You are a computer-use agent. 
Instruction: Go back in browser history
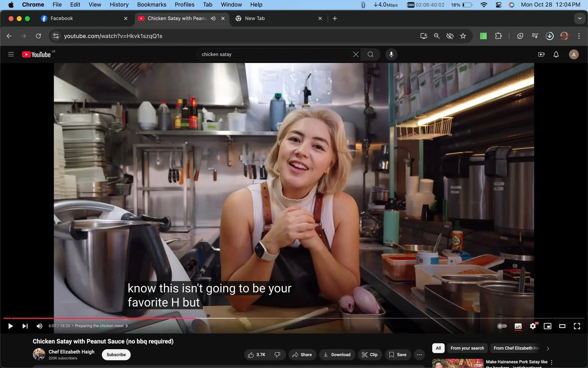tap(9, 36)
